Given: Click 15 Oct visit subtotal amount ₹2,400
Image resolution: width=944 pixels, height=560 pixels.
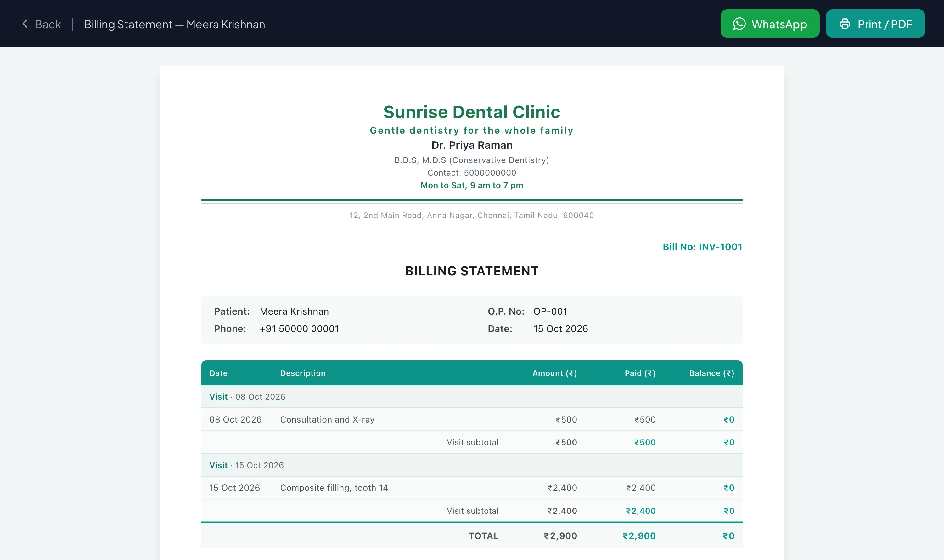Looking at the screenshot, I should click(x=562, y=511).
